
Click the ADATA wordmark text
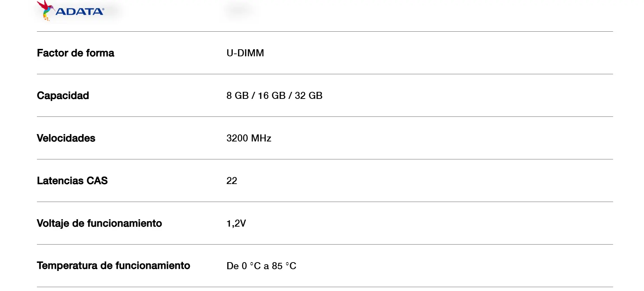[x=80, y=12]
